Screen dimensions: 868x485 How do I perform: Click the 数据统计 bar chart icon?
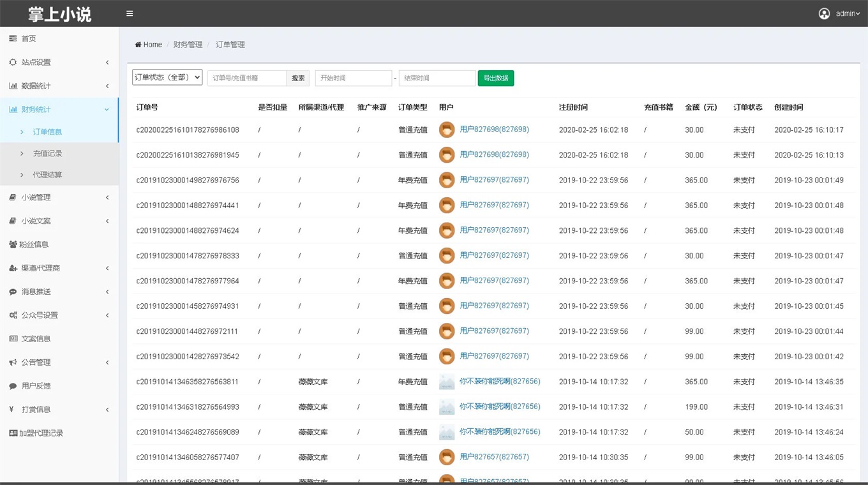pyautogui.click(x=13, y=86)
